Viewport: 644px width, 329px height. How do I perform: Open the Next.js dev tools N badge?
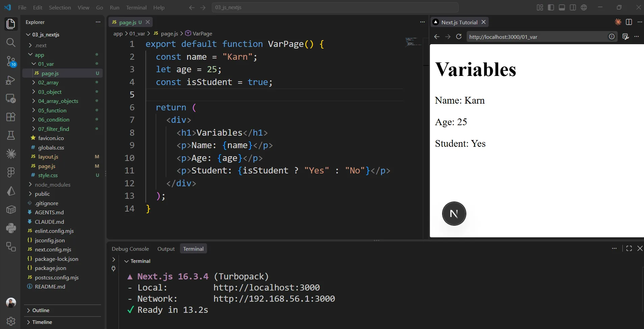pyautogui.click(x=454, y=214)
